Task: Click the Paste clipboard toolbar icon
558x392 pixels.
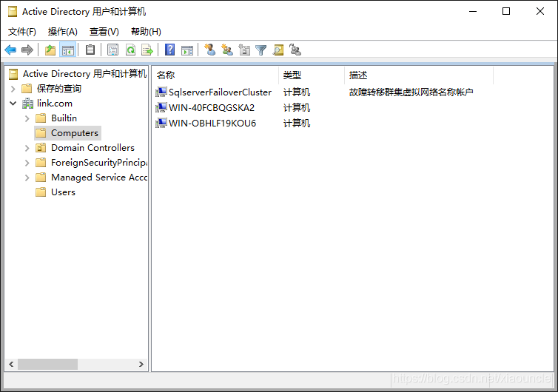Action: click(90, 50)
